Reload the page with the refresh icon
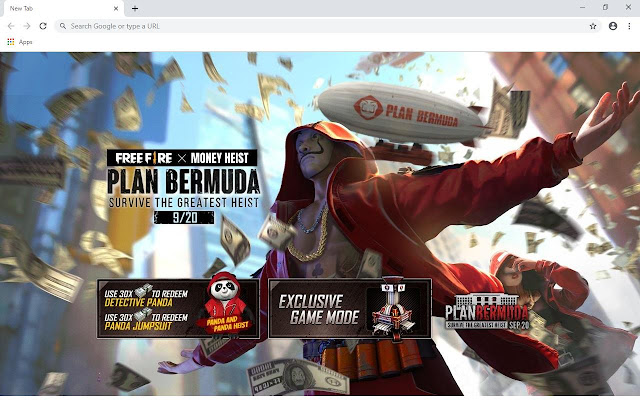This screenshot has width=640, height=400. (43, 26)
